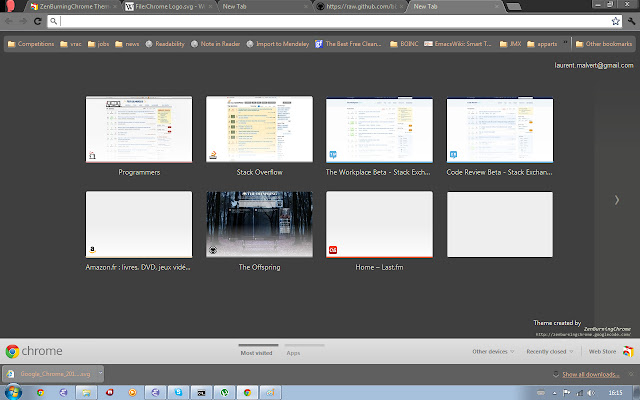This screenshot has height=400, width=640.
Task: Open The Workplace Beta thumbnail
Action: click(379, 129)
